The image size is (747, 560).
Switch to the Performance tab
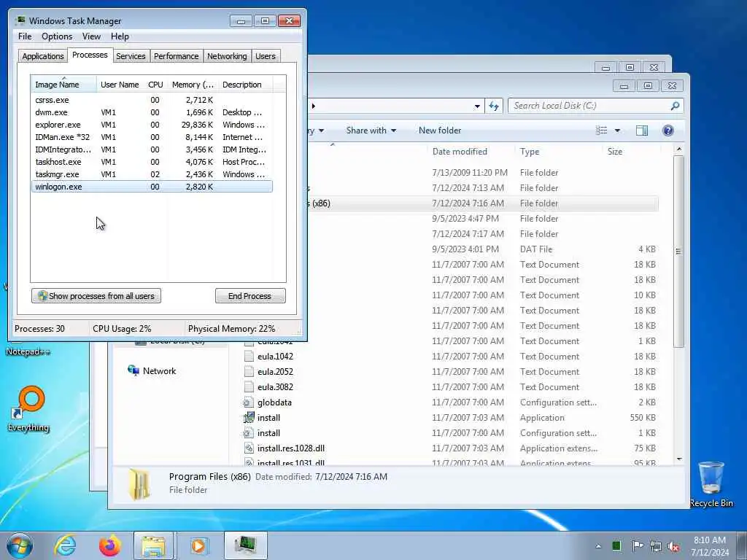(x=176, y=56)
